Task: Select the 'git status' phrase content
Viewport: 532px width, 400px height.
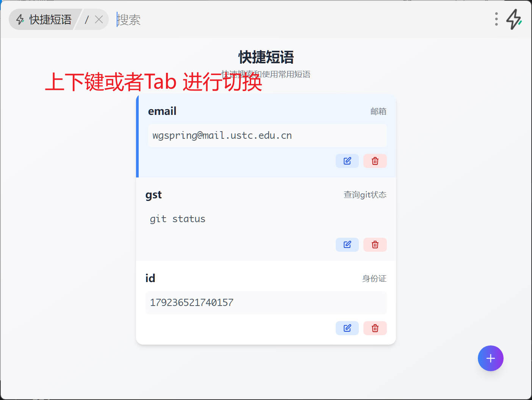Action: click(177, 219)
